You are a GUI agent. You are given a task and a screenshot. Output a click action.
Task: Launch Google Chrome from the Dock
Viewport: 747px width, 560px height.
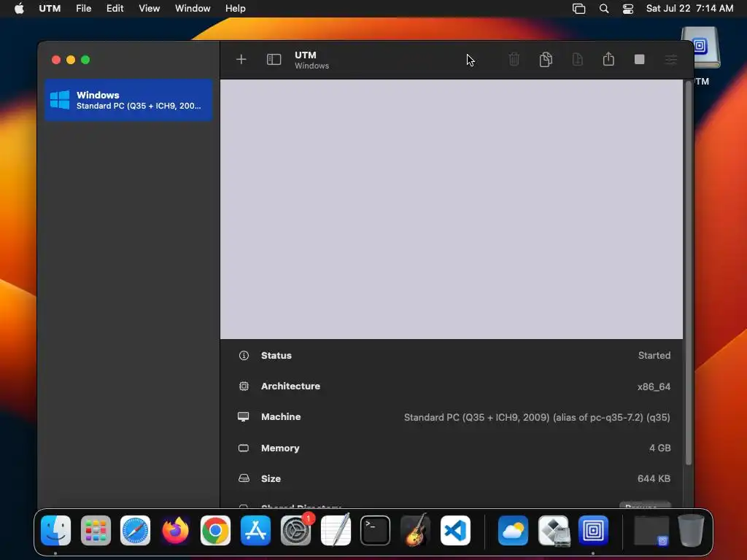[x=215, y=531]
